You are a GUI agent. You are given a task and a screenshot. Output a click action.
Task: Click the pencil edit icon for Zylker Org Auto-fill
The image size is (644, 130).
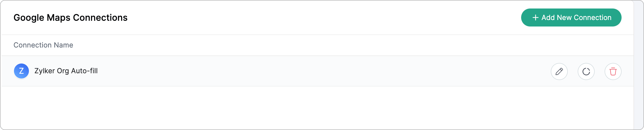[x=559, y=71]
